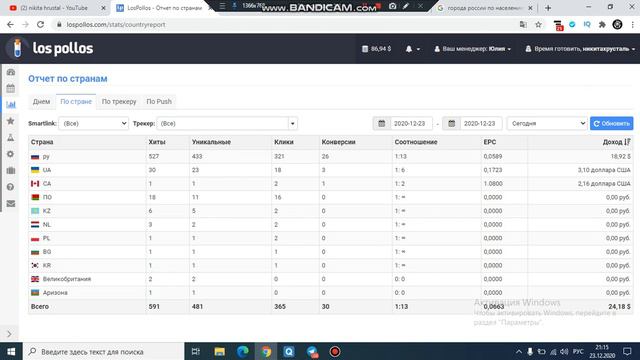
Task: Open the help question mark sidebar icon
Action: point(11,187)
